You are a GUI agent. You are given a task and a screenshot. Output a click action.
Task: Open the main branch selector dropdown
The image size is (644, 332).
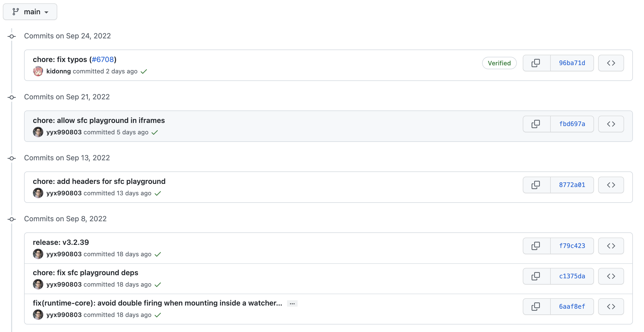point(30,12)
